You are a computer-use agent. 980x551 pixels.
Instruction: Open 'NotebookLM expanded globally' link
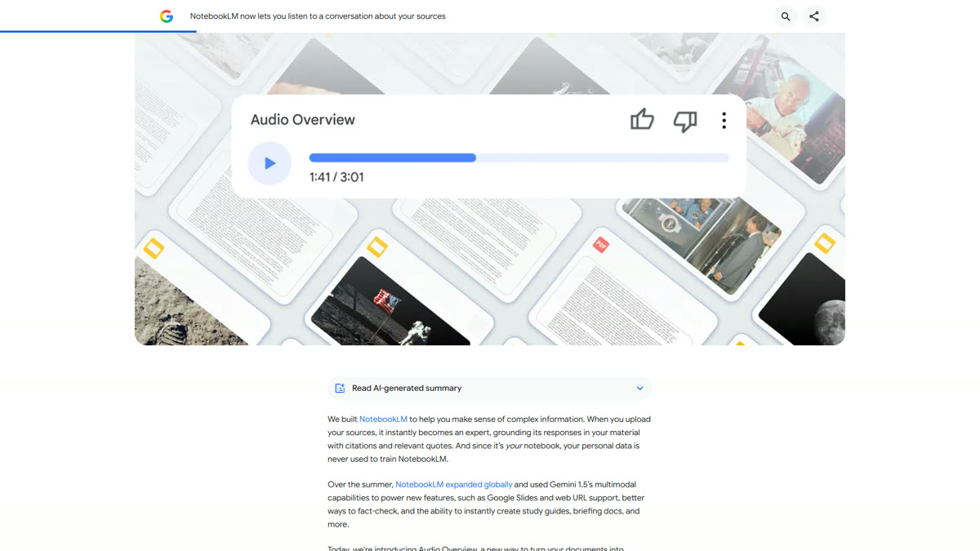454,485
